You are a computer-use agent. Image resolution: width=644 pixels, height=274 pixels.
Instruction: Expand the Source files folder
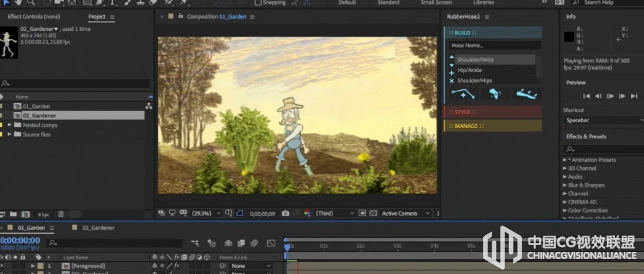coord(9,134)
